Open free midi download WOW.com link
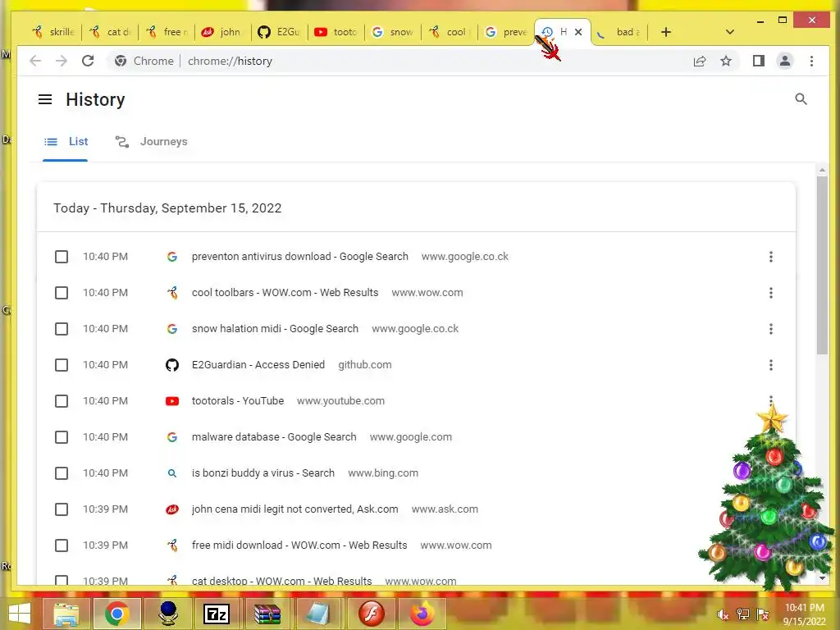The image size is (840, 630). [299, 546]
